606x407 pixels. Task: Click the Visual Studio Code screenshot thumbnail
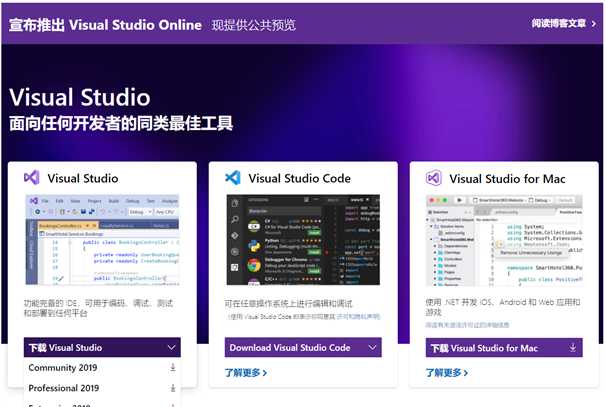click(303, 240)
